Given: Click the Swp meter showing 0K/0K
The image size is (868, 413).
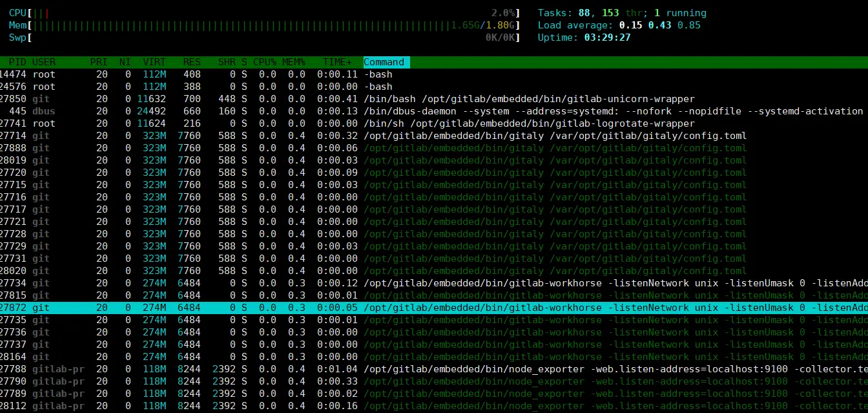Looking at the screenshot, I should click(x=264, y=37).
